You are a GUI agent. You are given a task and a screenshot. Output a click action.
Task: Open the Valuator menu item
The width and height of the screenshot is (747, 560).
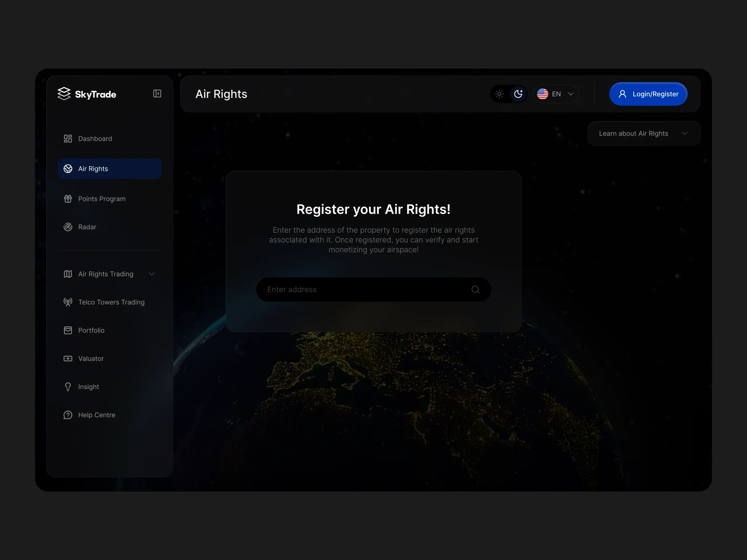(x=91, y=358)
